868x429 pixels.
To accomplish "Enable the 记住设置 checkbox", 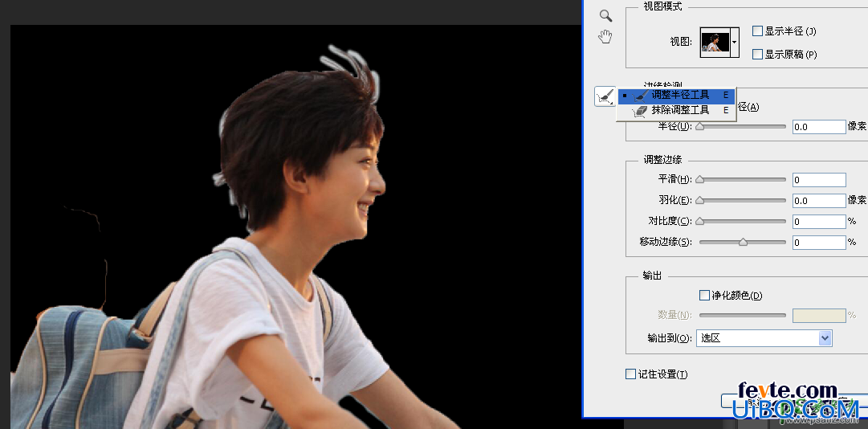I will click(x=630, y=374).
